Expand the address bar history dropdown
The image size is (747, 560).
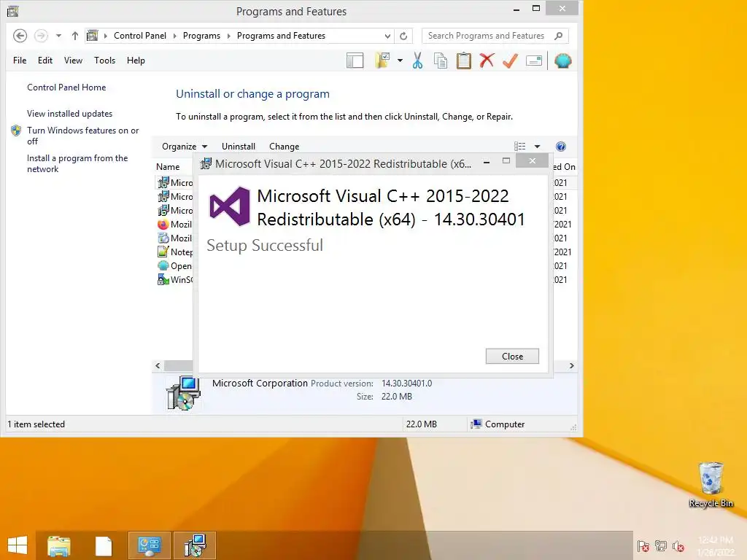coord(387,36)
